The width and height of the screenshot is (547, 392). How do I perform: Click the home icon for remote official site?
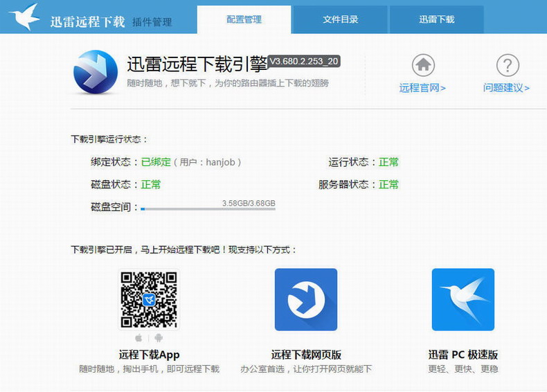click(423, 65)
